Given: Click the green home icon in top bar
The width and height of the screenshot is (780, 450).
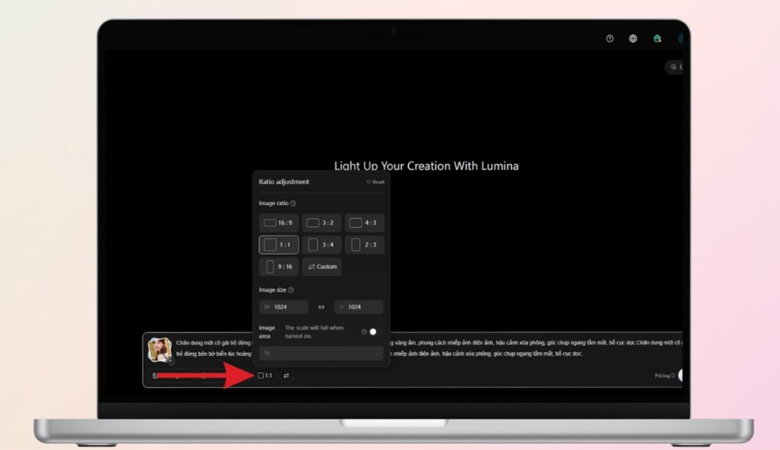Looking at the screenshot, I should point(657,38).
